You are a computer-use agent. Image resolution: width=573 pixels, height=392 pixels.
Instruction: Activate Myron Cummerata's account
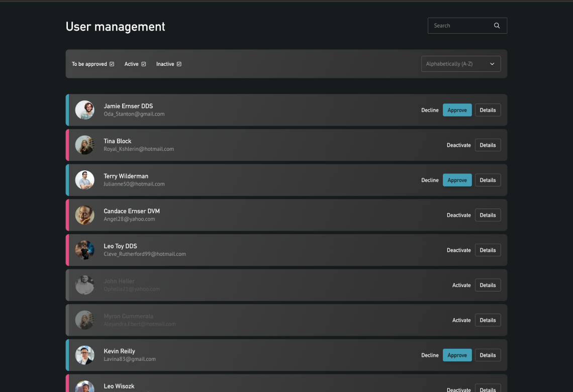click(x=461, y=320)
